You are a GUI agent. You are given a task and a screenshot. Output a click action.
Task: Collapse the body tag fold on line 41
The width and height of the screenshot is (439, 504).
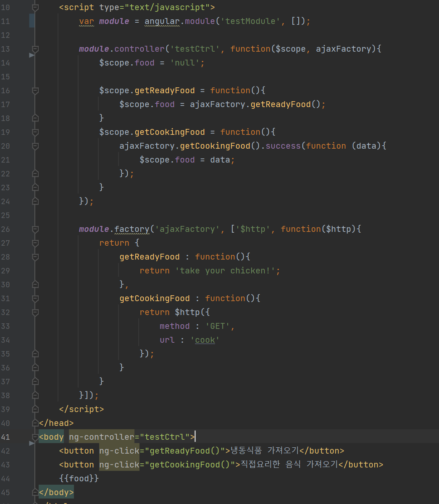coord(35,437)
